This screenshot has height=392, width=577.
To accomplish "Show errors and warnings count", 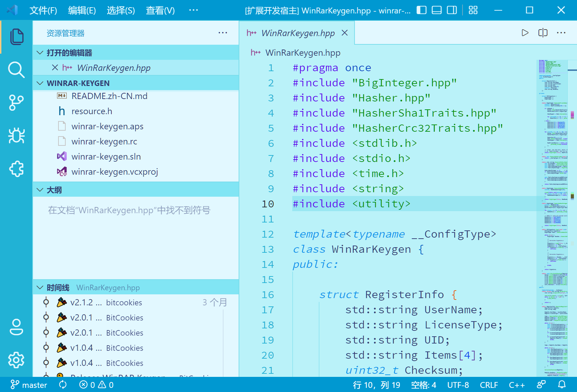I will 96,385.
